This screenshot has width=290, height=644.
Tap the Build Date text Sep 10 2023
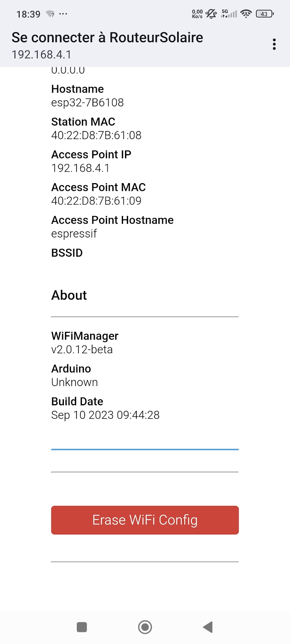(x=105, y=415)
